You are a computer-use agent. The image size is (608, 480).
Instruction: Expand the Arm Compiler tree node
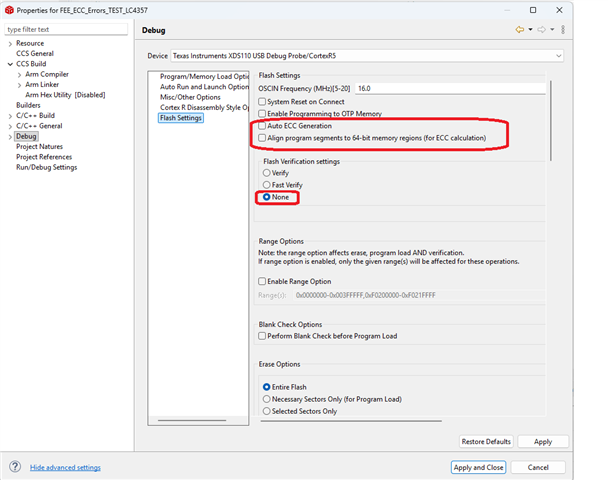19,74
